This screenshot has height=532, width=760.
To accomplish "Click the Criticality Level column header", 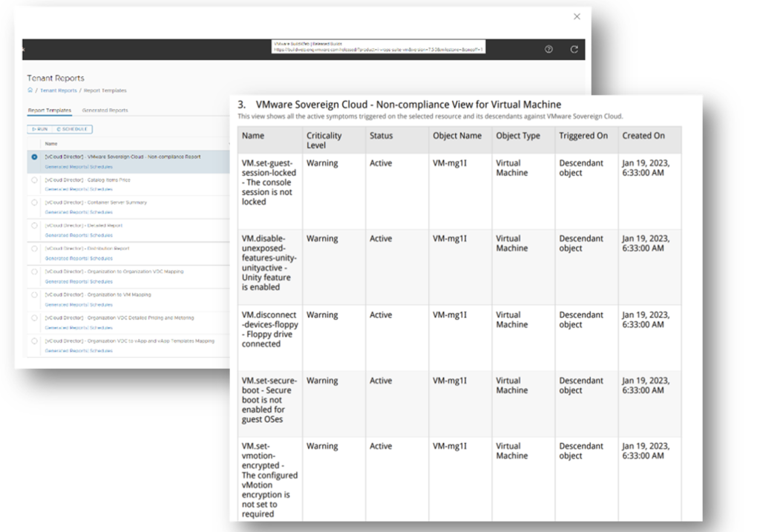I will click(x=324, y=140).
